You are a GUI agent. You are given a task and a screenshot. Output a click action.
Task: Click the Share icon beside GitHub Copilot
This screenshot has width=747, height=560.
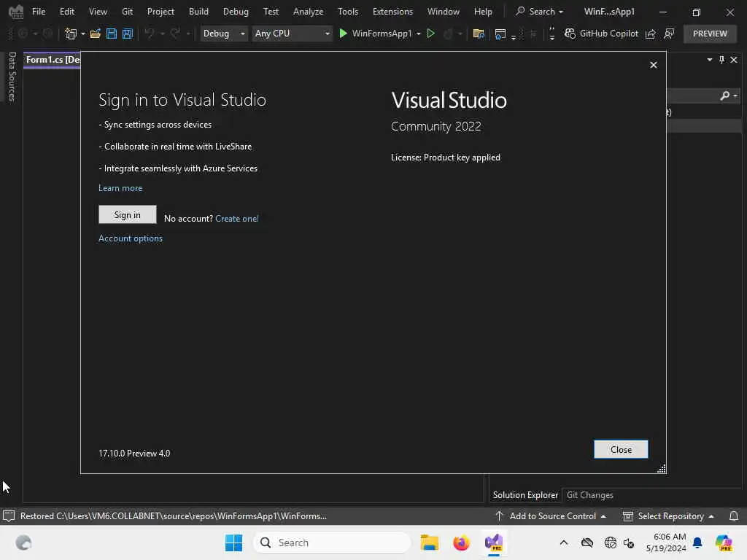tap(650, 34)
